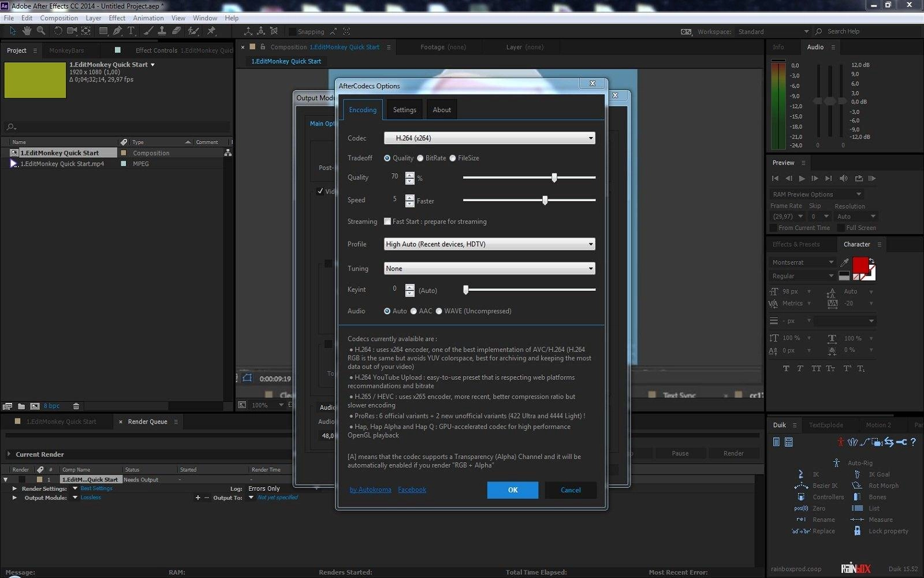This screenshot has width=924, height=578.
Task: Click the Duik IK icon
Action: (x=801, y=474)
